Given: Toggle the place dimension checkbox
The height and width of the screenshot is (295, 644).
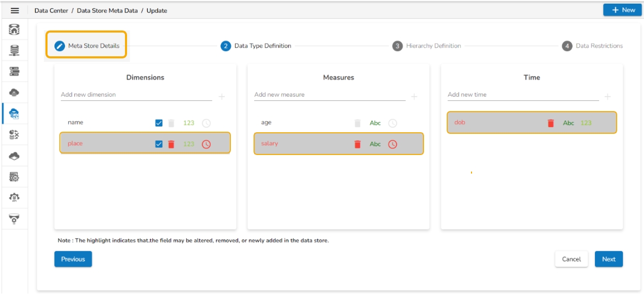Looking at the screenshot, I should 159,144.
